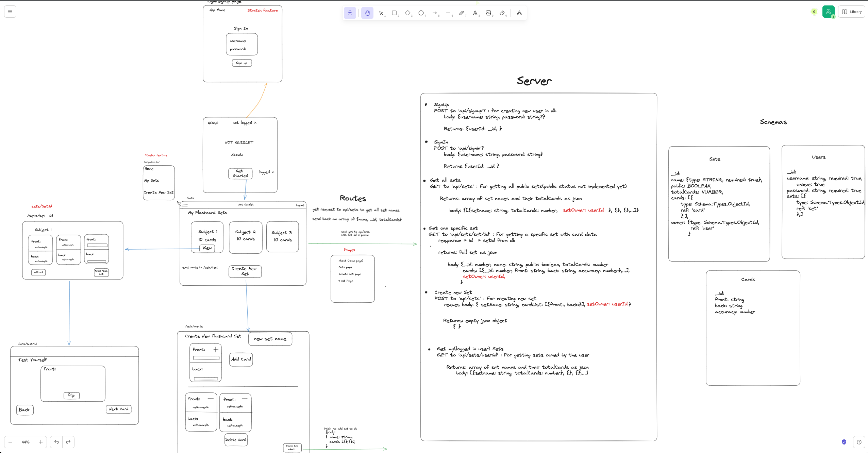Select the Line tool
This screenshot has width=868, height=453.
449,13
